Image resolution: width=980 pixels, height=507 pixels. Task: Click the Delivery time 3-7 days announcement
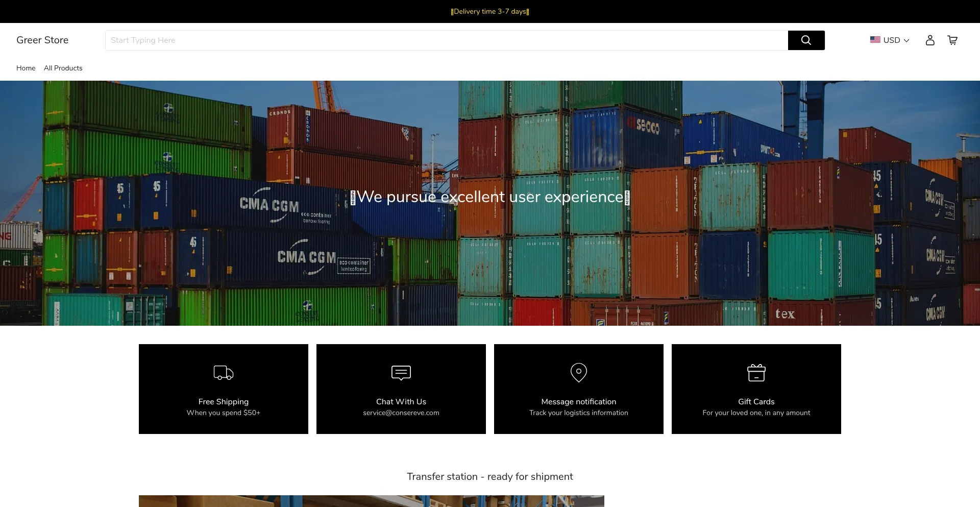(490, 11)
